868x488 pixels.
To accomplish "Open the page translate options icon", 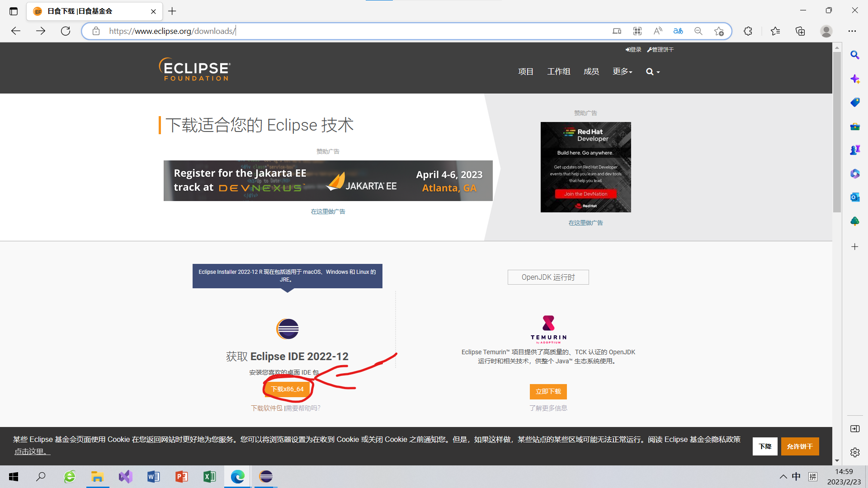I will (678, 31).
